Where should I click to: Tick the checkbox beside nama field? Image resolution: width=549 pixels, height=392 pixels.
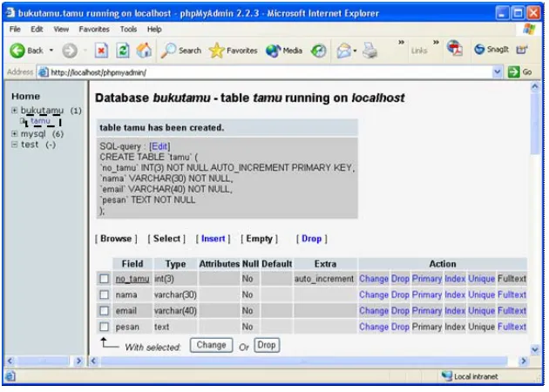(x=104, y=294)
